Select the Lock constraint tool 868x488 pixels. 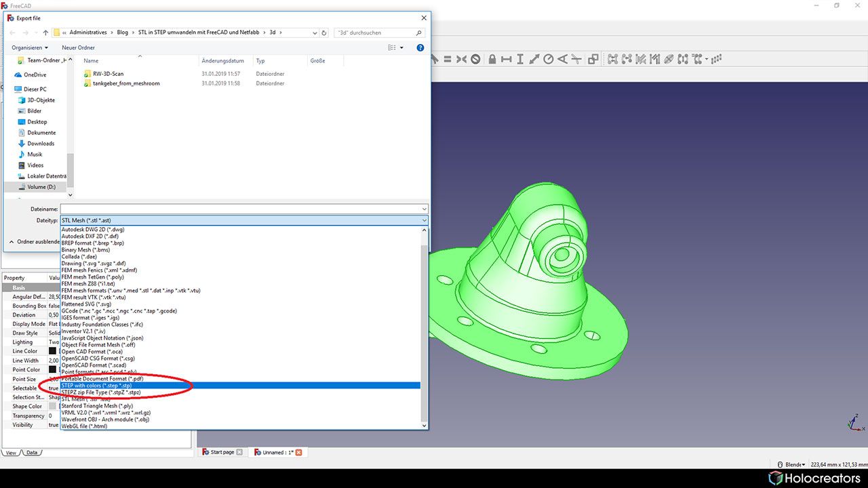pyautogui.click(x=492, y=59)
